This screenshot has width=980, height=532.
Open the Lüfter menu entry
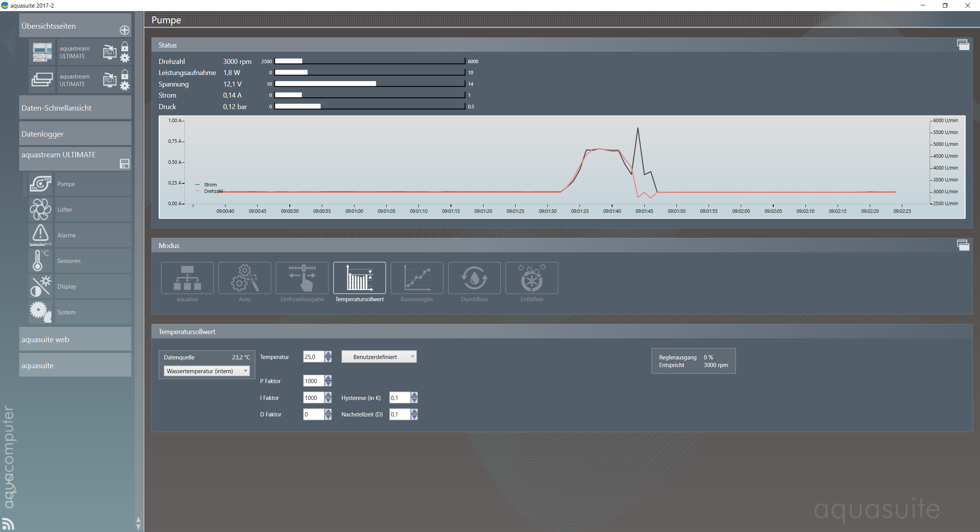tap(77, 209)
